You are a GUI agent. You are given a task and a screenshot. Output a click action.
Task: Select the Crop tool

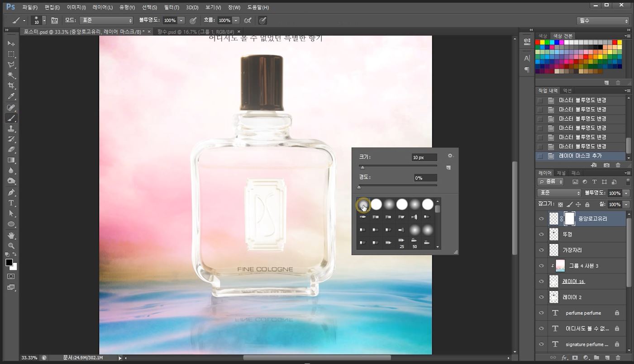11,86
